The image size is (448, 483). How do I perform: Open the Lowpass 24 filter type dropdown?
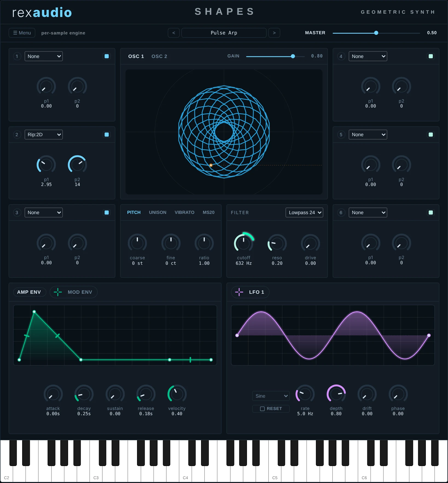(304, 213)
